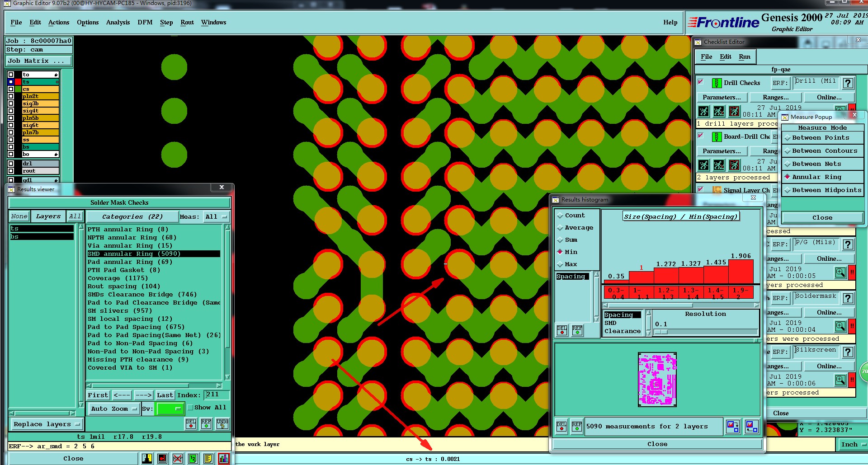This screenshot has width=868, height=465.
Task: Click the yellow notes icon in Results viewer
Action: pos(208,459)
